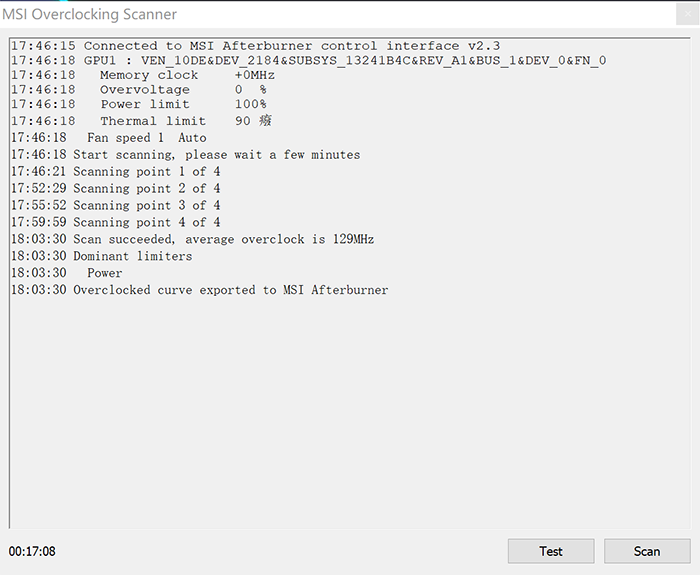Click the 'Overvoltage 0 %' log entry
Viewport: 700px width, 575px height.
click(x=139, y=90)
